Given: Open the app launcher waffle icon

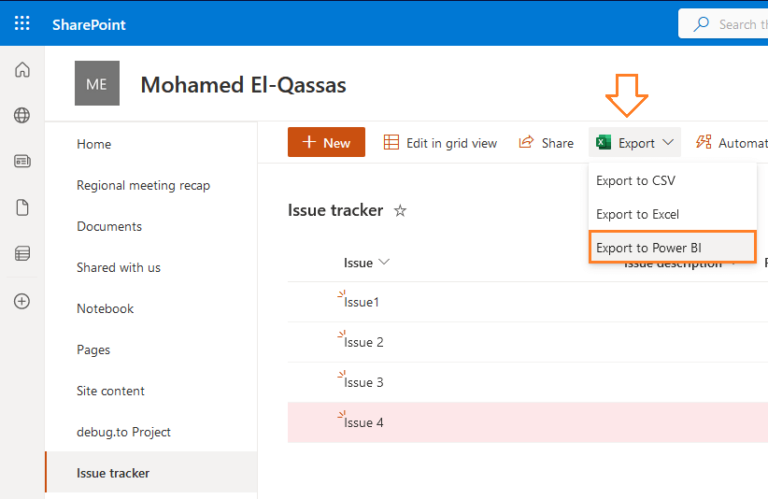Looking at the screenshot, I should click(x=22, y=23).
